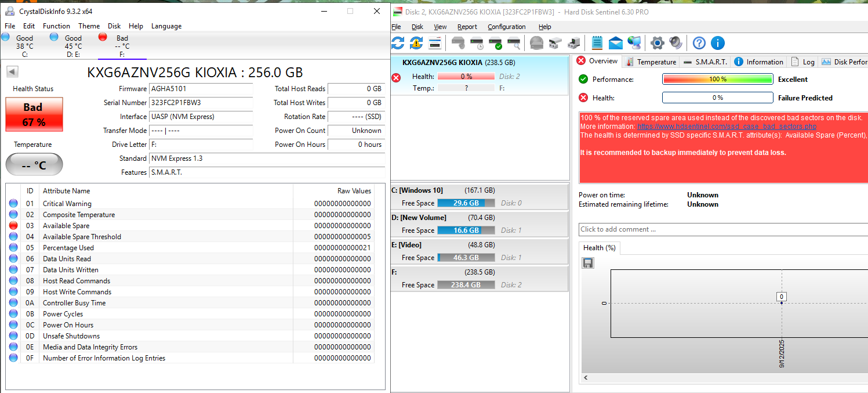Click the Standard value NVM Express 1.3
This screenshot has height=393, width=868.
(267, 158)
